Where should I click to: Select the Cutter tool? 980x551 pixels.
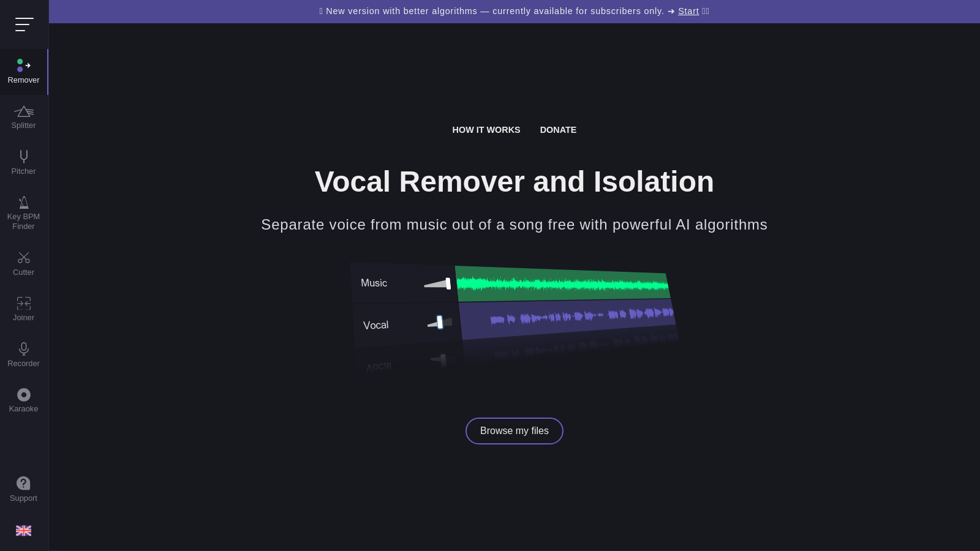coord(23,263)
